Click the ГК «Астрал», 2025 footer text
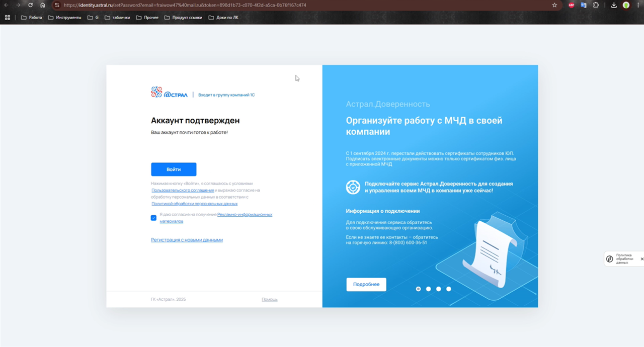The image size is (644, 347). point(168,300)
